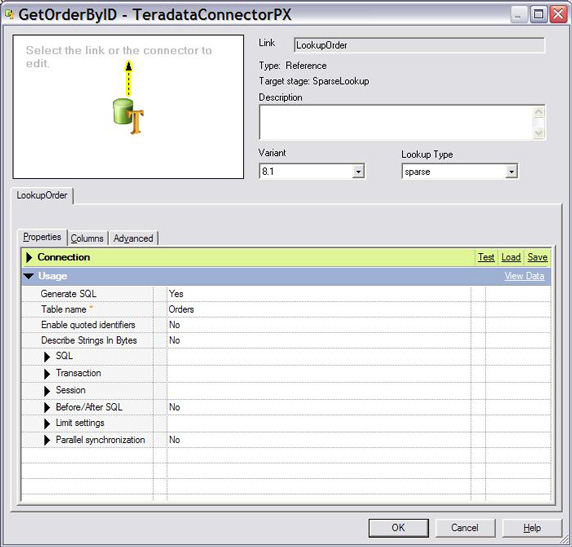Select the Table name value Orders
The height and width of the screenshot is (547, 572).
click(x=181, y=309)
